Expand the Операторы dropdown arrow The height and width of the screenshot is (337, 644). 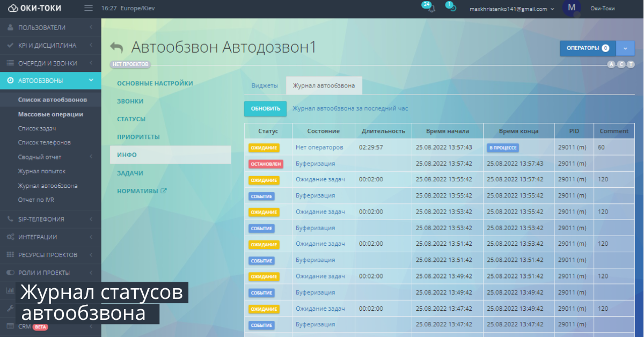coord(625,48)
